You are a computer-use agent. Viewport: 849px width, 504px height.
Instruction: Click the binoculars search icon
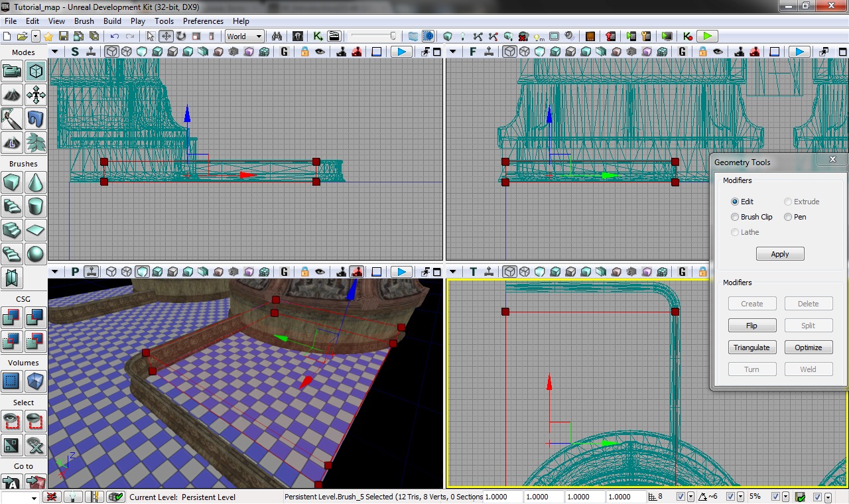click(x=277, y=36)
